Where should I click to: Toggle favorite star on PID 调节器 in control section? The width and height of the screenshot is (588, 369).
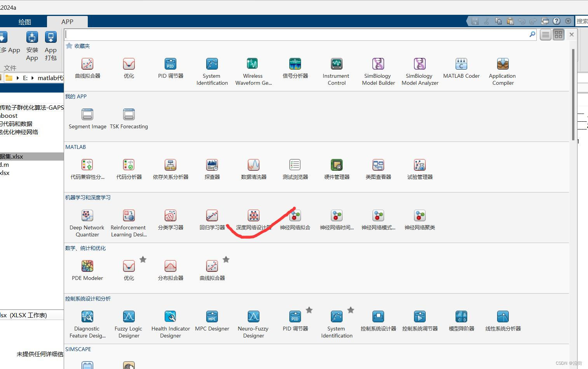click(309, 310)
